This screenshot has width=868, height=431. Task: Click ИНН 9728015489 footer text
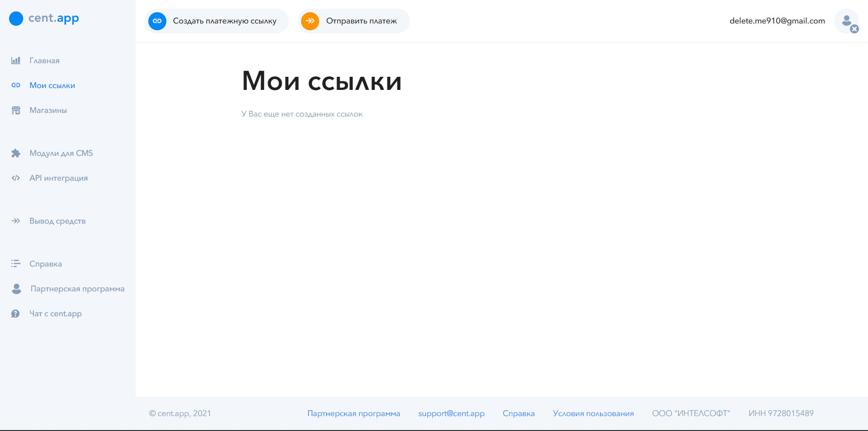click(x=781, y=413)
